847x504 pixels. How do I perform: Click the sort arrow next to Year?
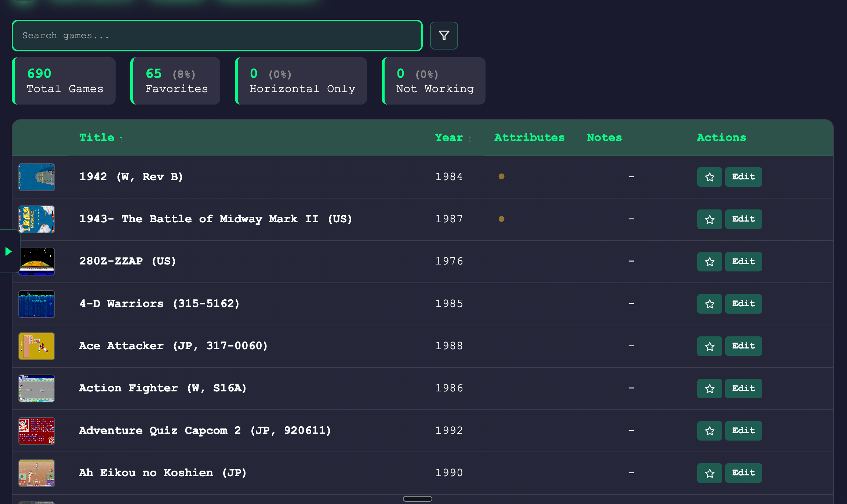pyautogui.click(x=470, y=139)
